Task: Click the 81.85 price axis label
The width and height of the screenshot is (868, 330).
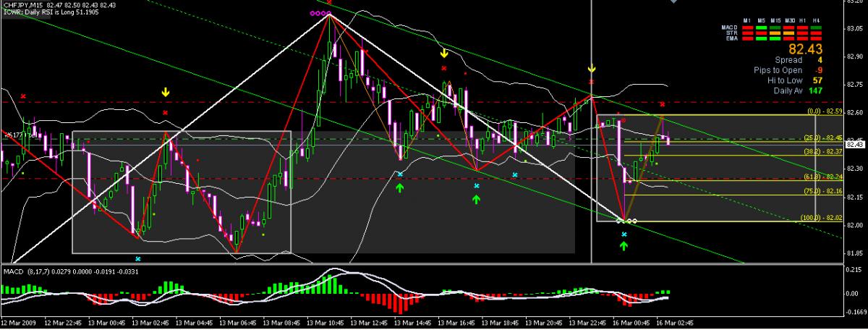Action: 854,253
